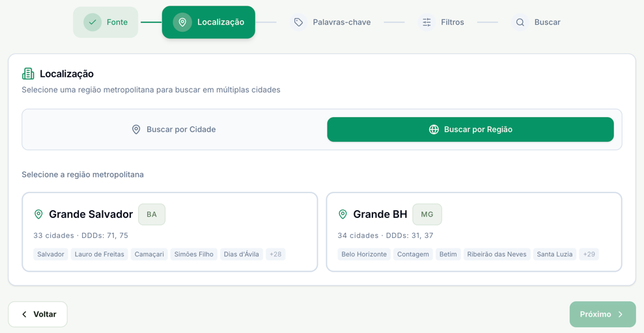Click the subtitle about múltiplas cidades
Screen dimensions: 644x333
coord(151,90)
